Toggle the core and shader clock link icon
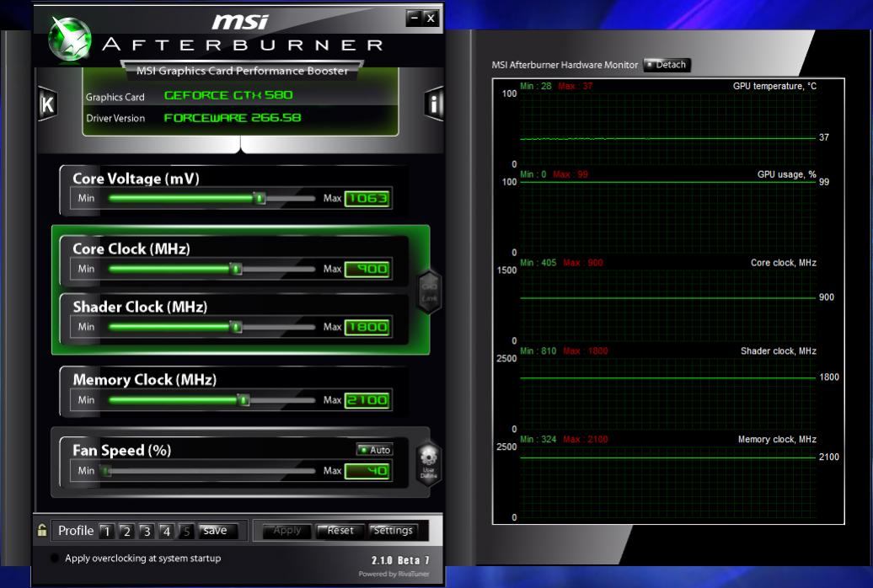Screen dimensions: 873x588 point(429,291)
